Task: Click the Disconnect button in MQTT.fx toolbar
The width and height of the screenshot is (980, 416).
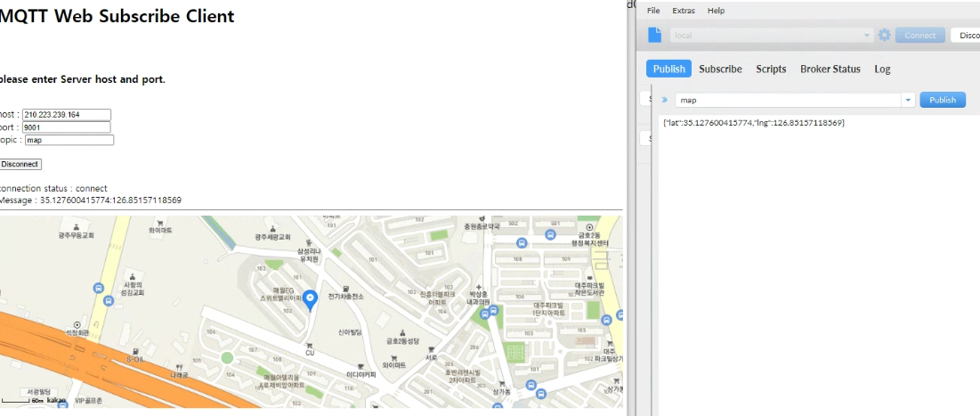Action: [x=966, y=36]
